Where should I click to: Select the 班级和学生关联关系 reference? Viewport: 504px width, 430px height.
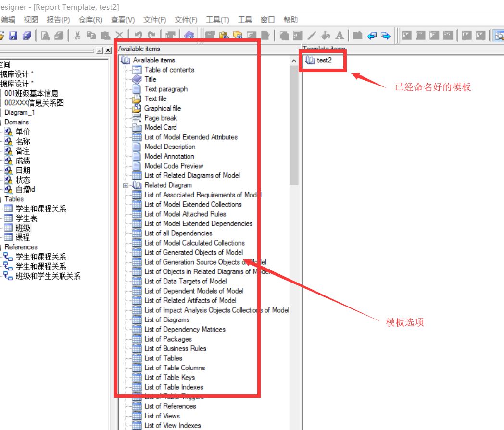pyautogui.click(x=48, y=276)
